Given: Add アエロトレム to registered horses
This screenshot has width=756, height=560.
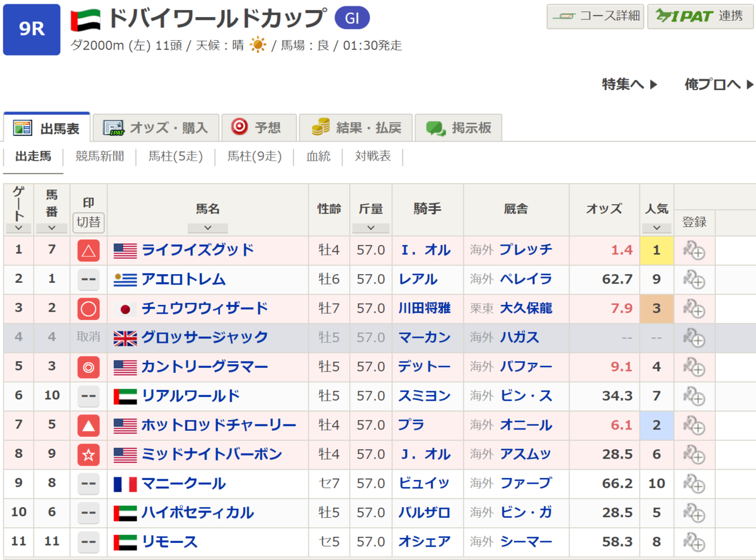Looking at the screenshot, I should pyautogui.click(x=694, y=279).
